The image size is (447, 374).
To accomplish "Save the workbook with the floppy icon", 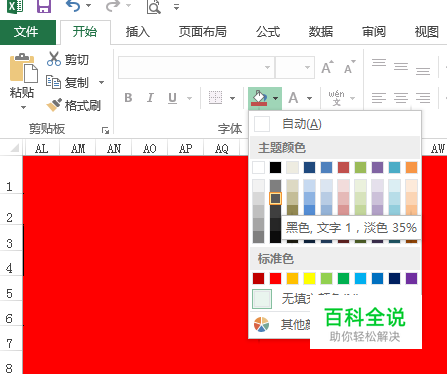I will click(44, 6).
